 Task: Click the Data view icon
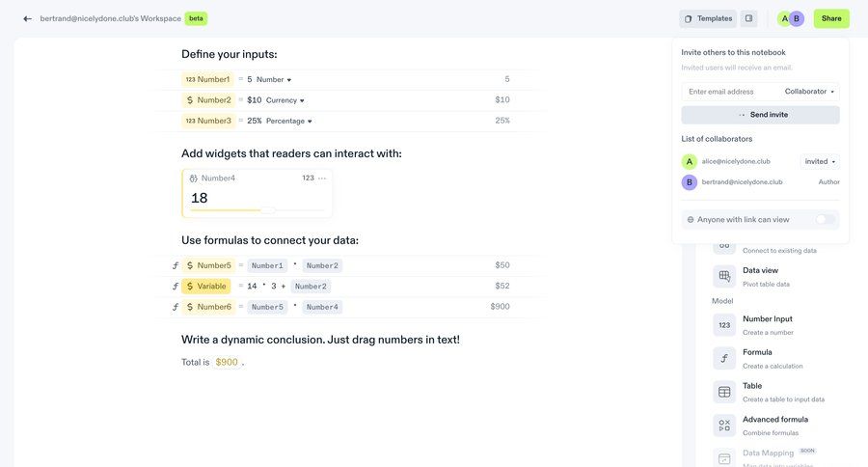coord(724,277)
